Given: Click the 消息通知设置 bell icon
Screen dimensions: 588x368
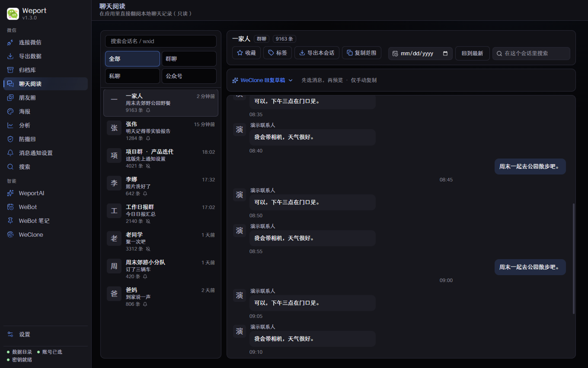Looking at the screenshot, I should [10, 153].
